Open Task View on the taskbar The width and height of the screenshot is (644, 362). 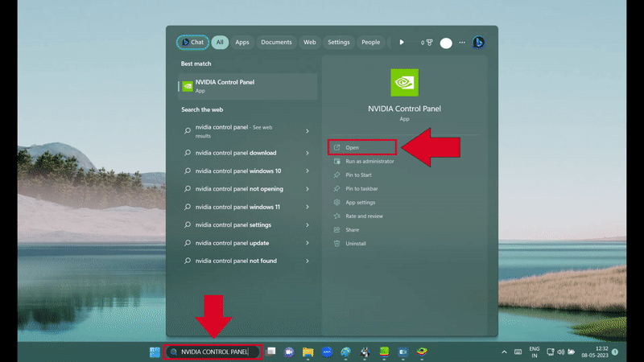pyautogui.click(x=270, y=352)
